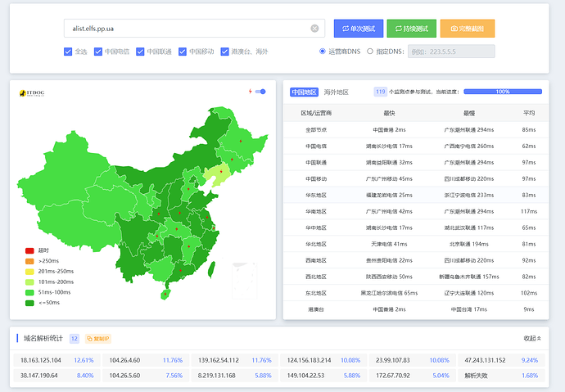Click the 51ms-100ms legend swatch

(29, 292)
